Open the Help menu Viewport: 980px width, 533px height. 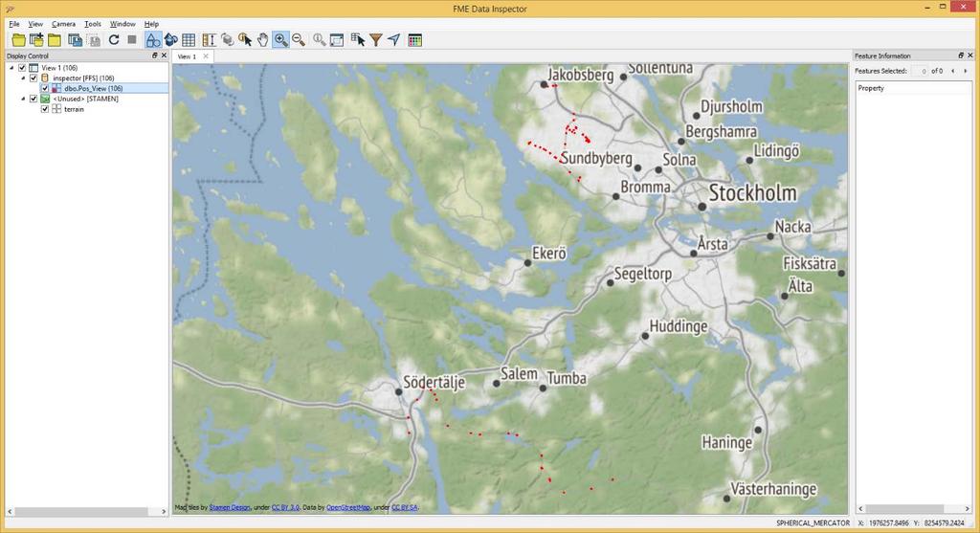coord(151,24)
